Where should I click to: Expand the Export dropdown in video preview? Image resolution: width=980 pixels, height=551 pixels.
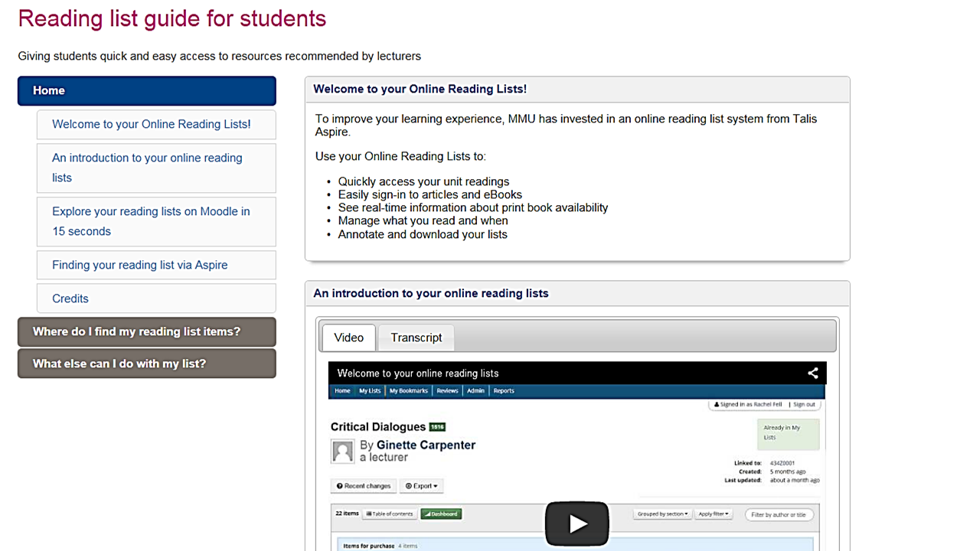pos(421,486)
